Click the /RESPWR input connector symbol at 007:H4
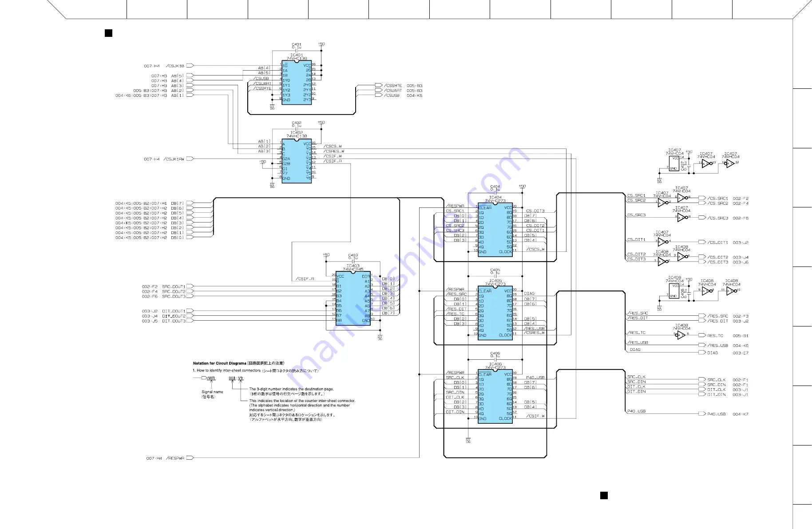The image size is (812, 529). coord(190,458)
